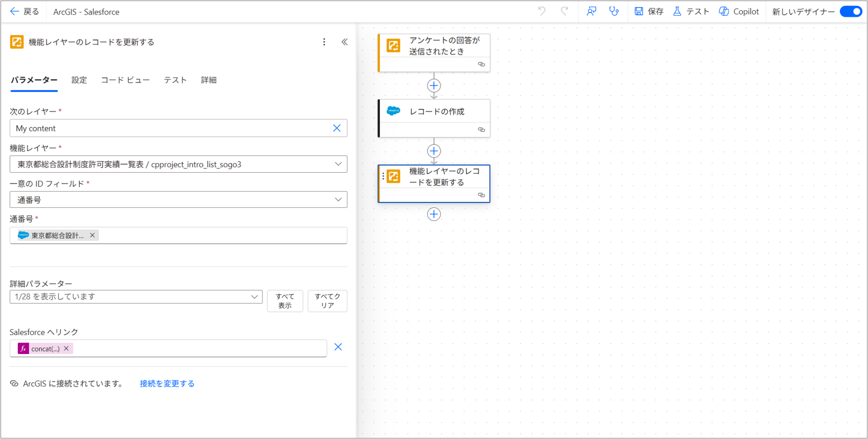
Task: Open the feedback person icon in toolbar
Action: pyautogui.click(x=591, y=11)
